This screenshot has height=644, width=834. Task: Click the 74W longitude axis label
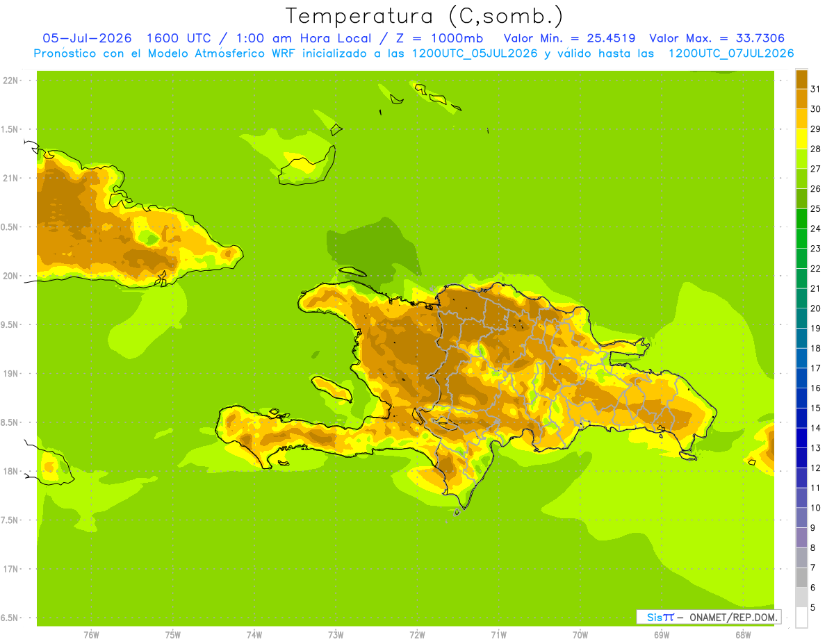(254, 635)
